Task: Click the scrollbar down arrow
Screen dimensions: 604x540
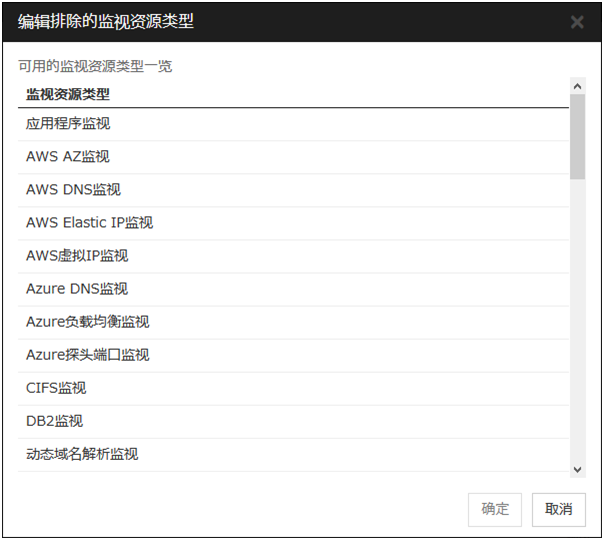Action: (x=577, y=469)
